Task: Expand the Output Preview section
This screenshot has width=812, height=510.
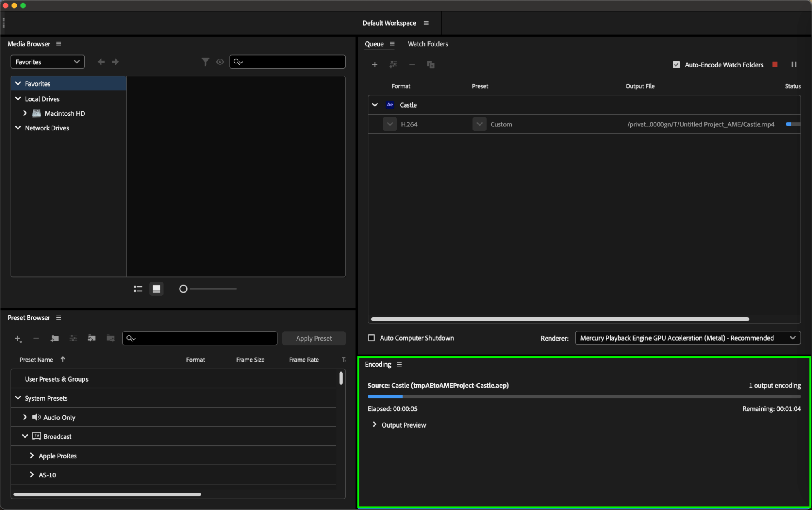Action: (374, 425)
